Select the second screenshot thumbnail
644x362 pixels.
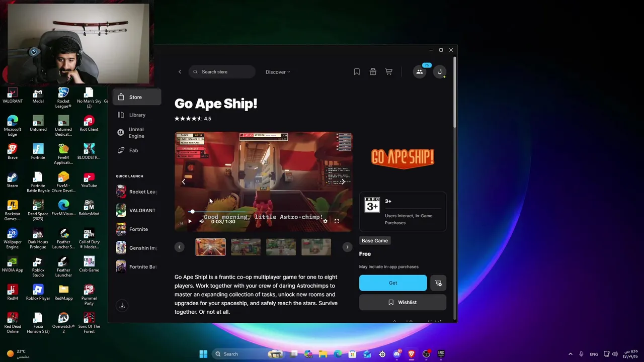(246, 247)
